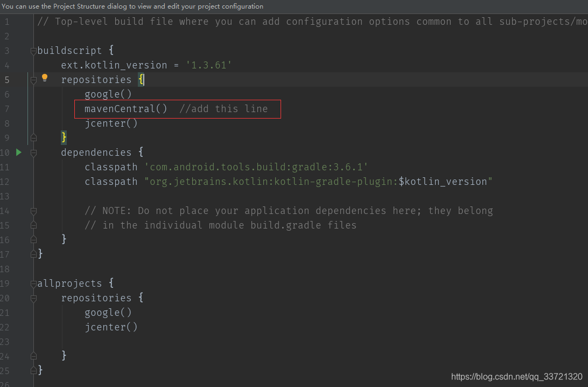Click fold end marker on line 9

pos(33,138)
